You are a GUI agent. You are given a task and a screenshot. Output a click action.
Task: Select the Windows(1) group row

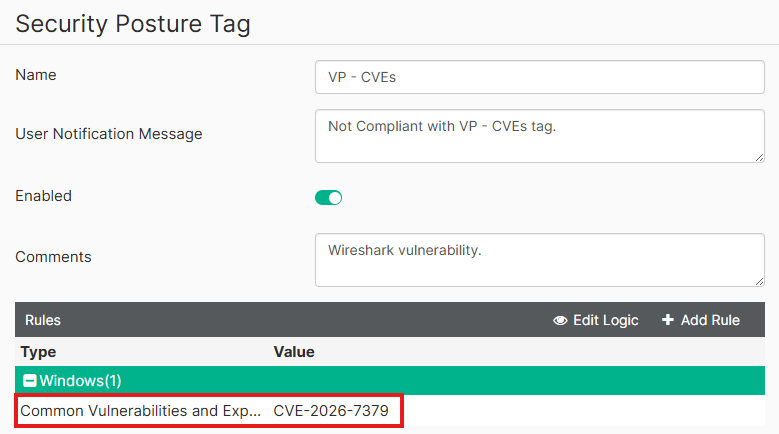390,381
